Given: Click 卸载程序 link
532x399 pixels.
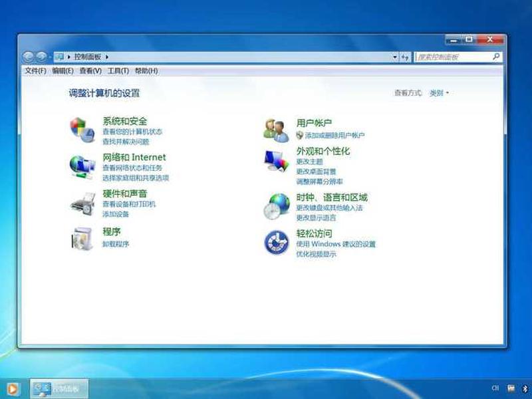Looking at the screenshot, I should [116, 244].
